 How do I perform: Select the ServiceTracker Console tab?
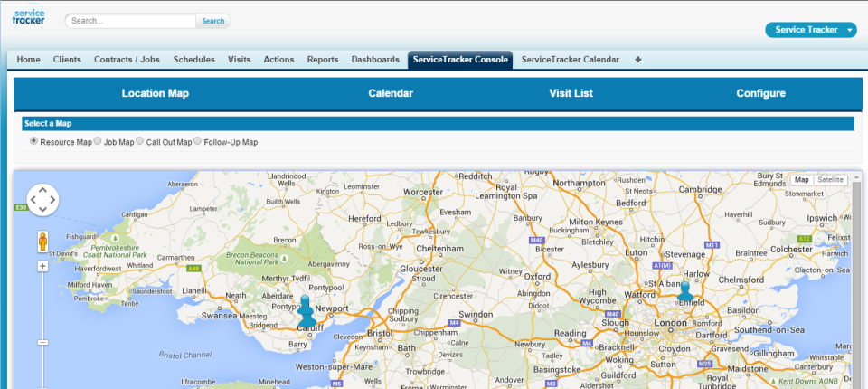point(460,60)
